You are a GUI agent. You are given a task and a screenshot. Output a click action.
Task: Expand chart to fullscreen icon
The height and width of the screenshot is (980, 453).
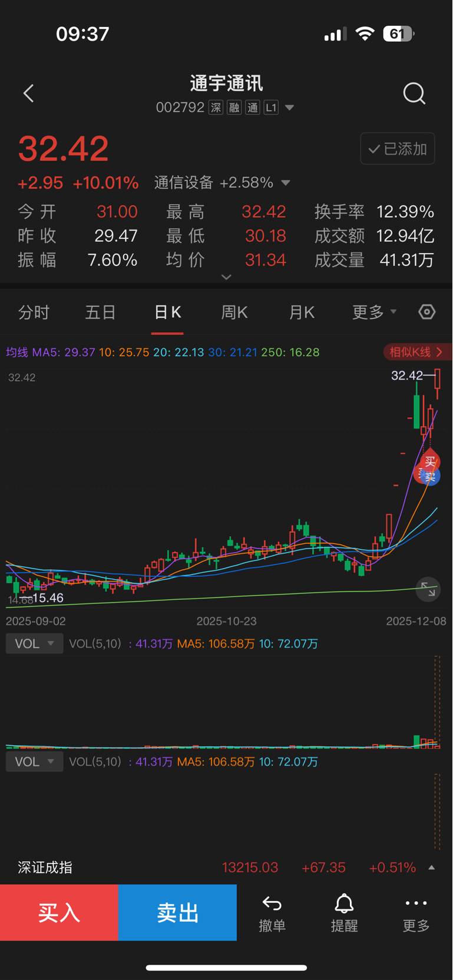[428, 589]
